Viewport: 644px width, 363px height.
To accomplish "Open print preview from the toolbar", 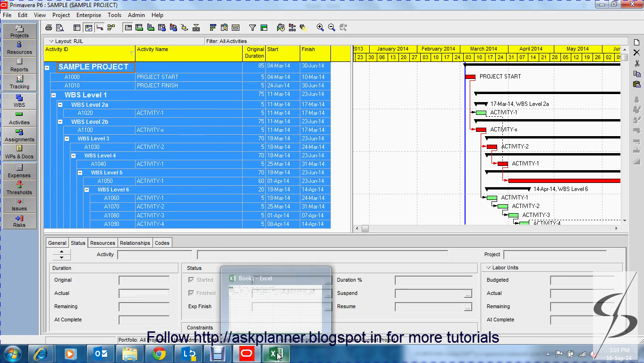I will (60, 27).
